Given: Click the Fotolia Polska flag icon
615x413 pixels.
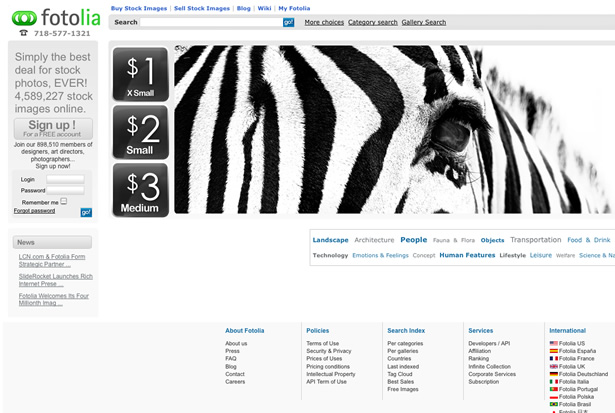Looking at the screenshot, I should [x=553, y=397].
